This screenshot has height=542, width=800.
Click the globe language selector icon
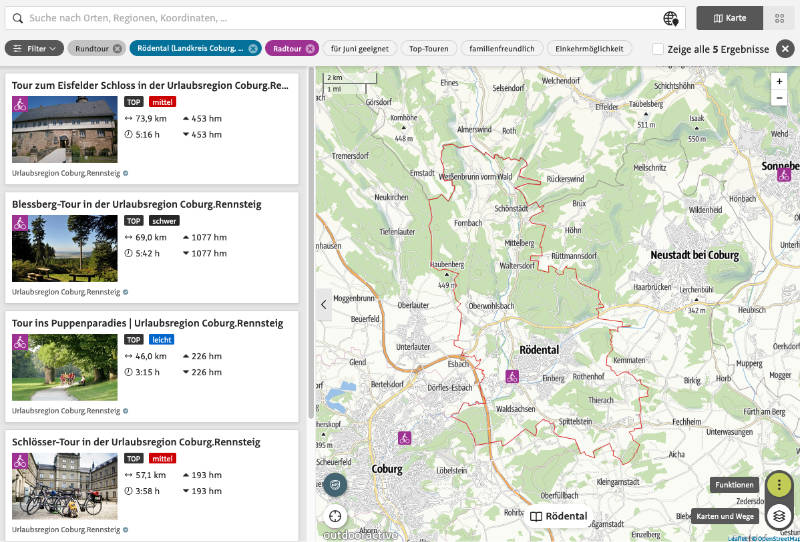click(671, 18)
